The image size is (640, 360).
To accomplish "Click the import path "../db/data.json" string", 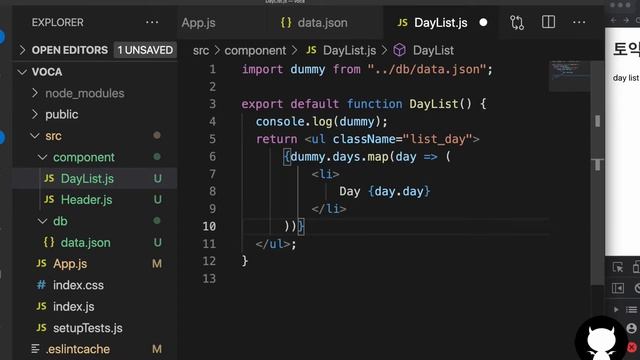I will click(x=427, y=69).
